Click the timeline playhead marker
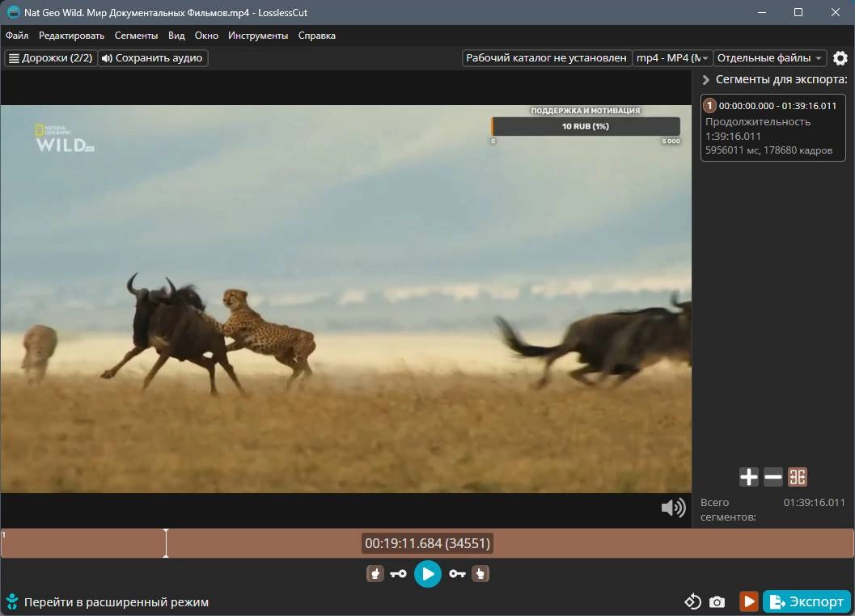The height and width of the screenshot is (616, 855). pos(166,543)
